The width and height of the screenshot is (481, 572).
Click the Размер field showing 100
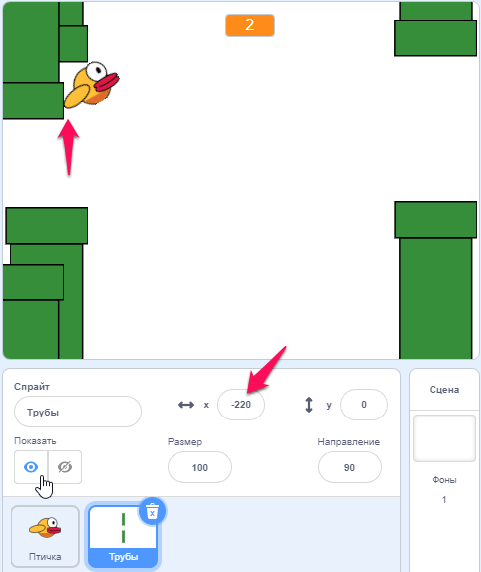tap(200, 467)
